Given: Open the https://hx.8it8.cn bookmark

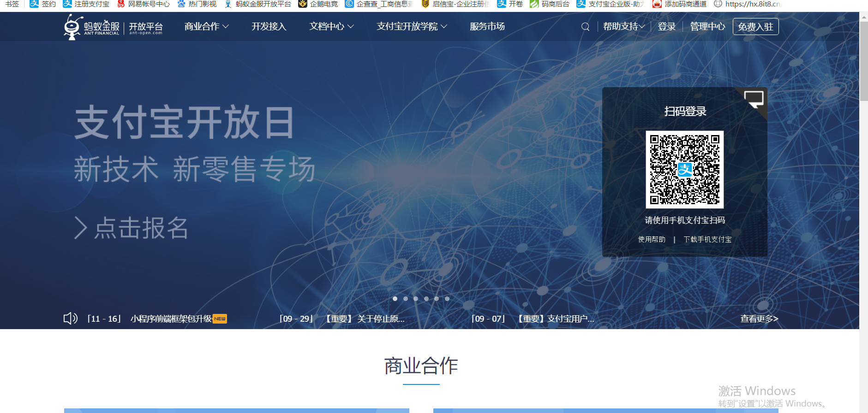Looking at the screenshot, I should [747, 4].
